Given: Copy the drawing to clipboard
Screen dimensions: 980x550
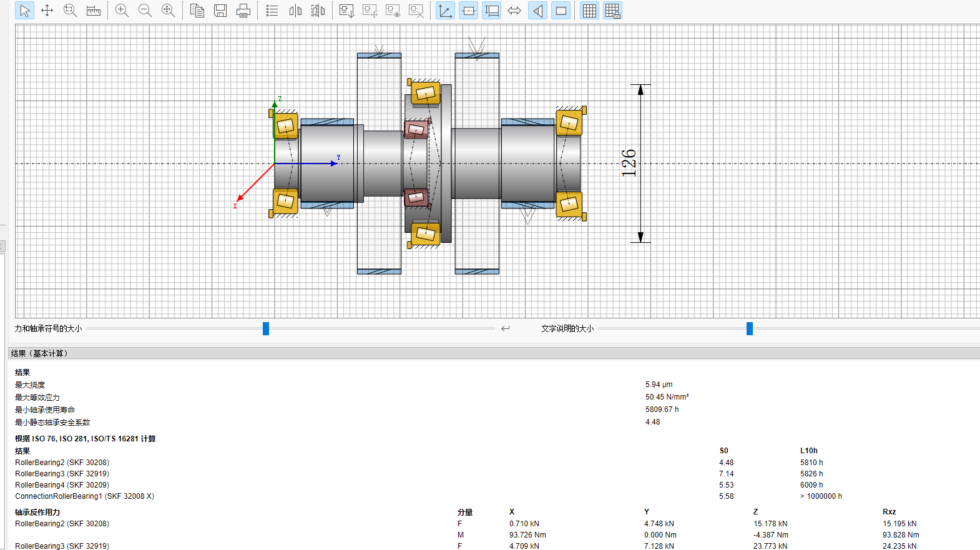Looking at the screenshot, I should (197, 11).
